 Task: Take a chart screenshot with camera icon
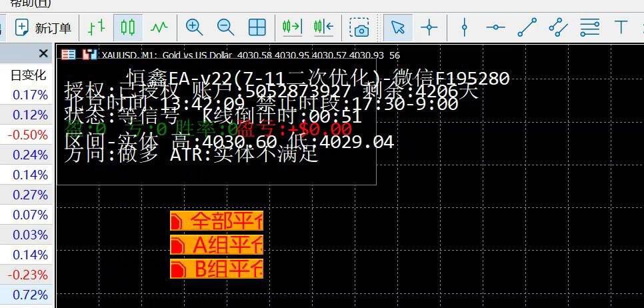pos(359,27)
